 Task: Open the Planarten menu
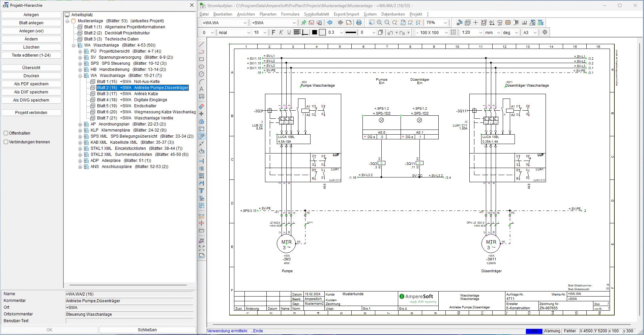pos(268,14)
